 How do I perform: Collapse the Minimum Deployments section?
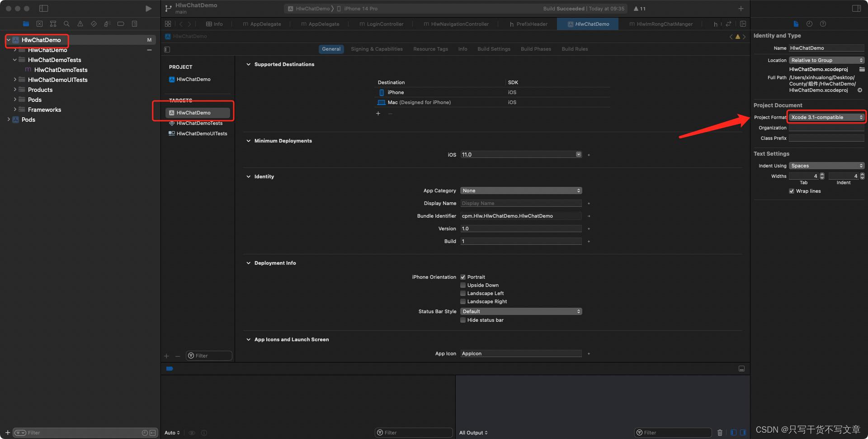[248, 141]
